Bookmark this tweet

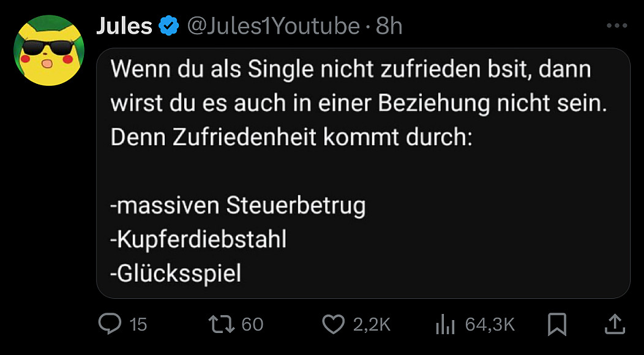556,324
